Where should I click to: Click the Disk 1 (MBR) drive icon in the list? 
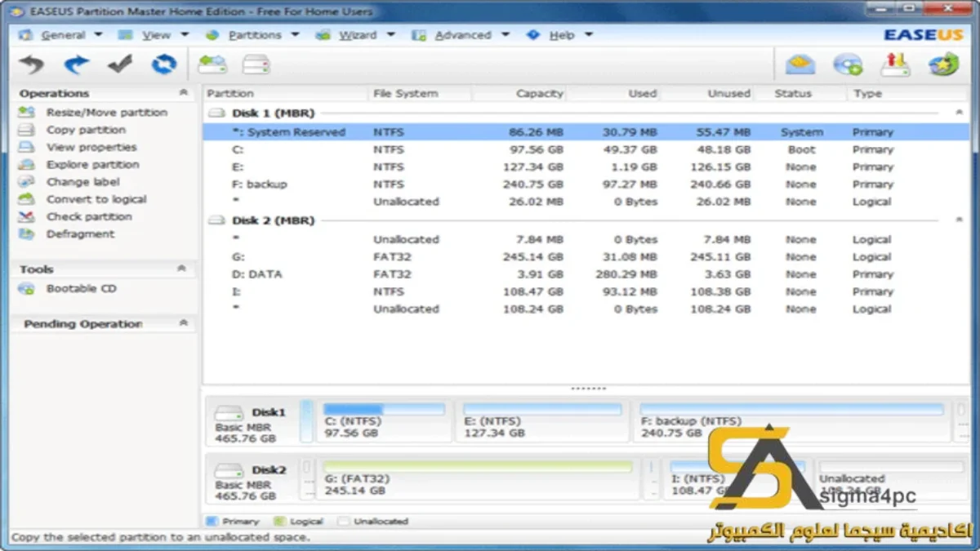point(217,113)
